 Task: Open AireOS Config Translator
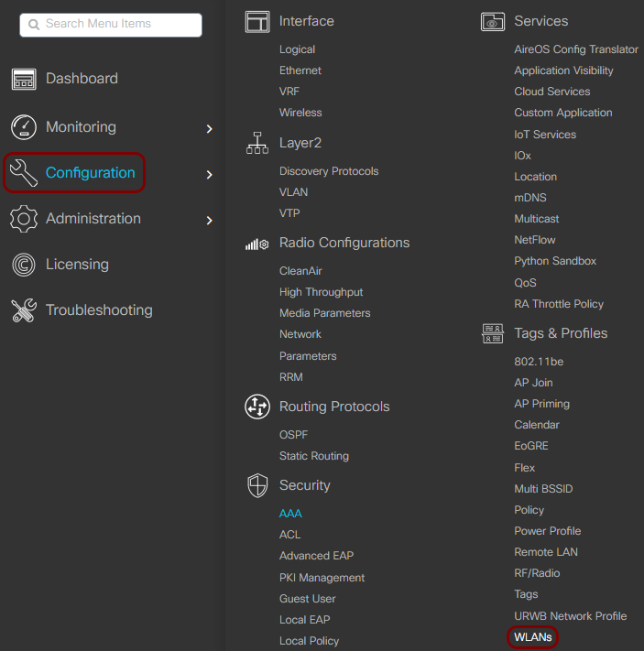point(576,49)
